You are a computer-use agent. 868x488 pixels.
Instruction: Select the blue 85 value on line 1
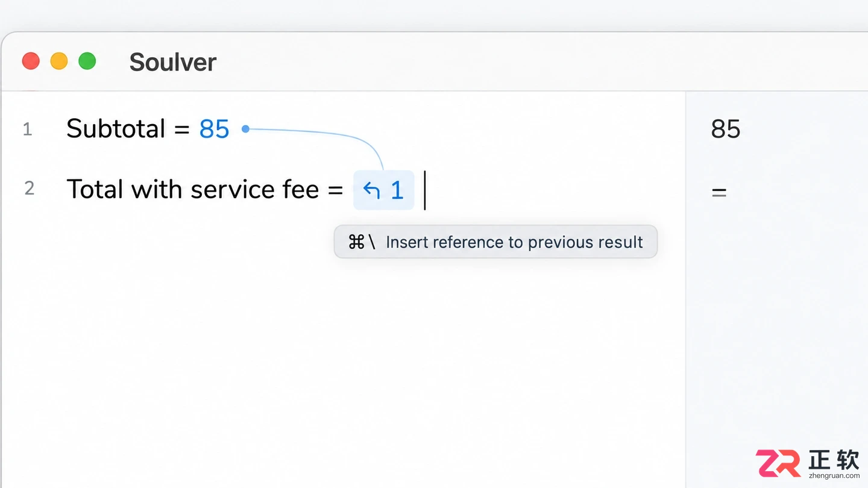point(215,129)
